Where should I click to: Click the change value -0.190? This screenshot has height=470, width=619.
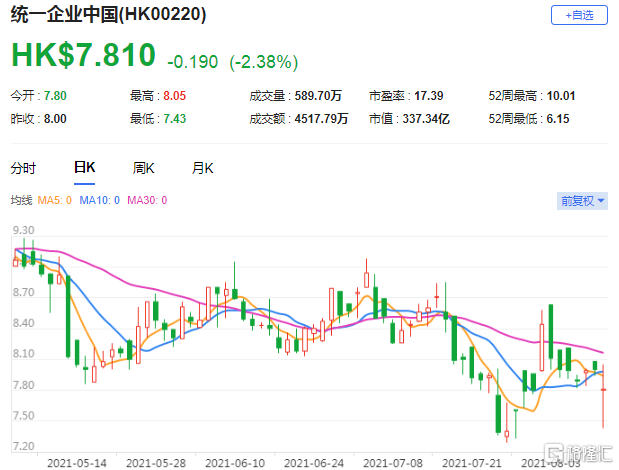193,62
